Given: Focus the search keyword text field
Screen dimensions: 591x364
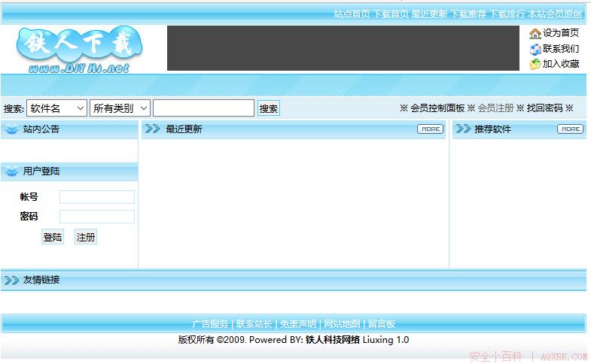Looking at the screenshot, I should coord(203,108).
